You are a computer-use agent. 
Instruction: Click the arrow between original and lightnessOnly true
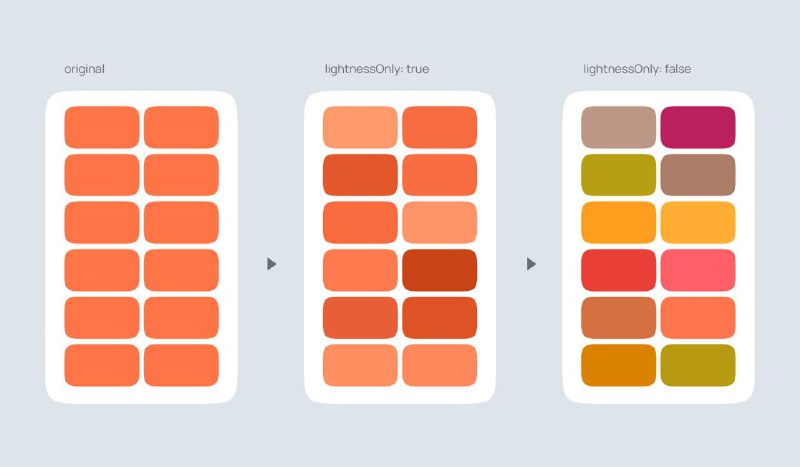tap(271, 264)
